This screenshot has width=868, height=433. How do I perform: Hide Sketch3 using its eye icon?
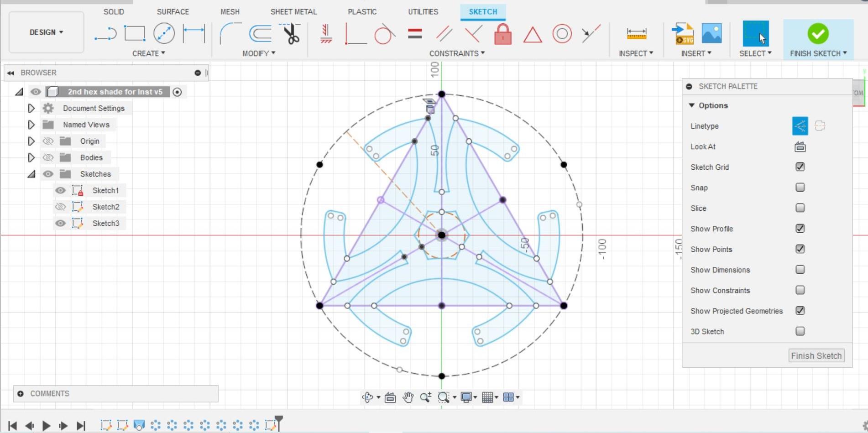tap(60, 223)
